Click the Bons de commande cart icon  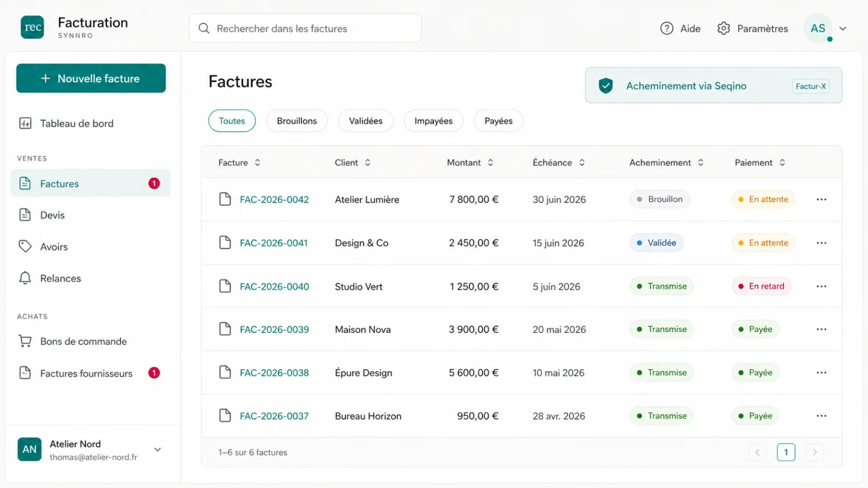(x=25, y=341)
